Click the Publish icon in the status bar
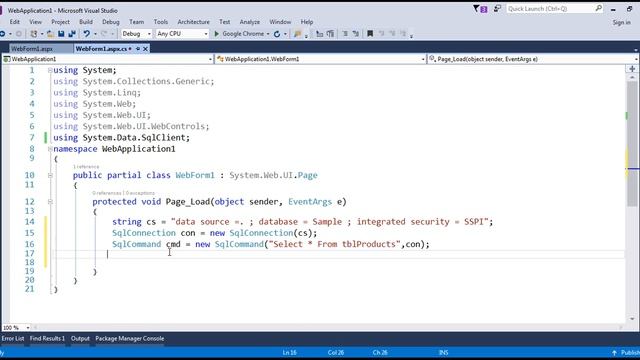The height and width of the screenshot is (360, 640). tap(614, 353)
